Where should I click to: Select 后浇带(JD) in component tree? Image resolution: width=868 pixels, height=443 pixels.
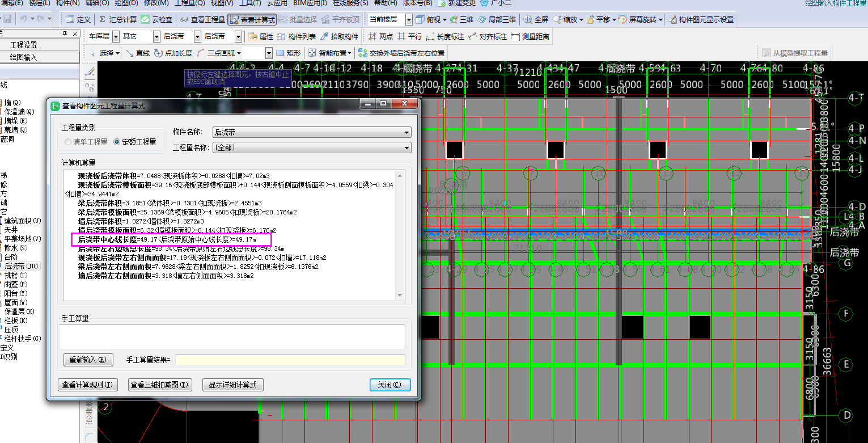(x=20, y=265)
